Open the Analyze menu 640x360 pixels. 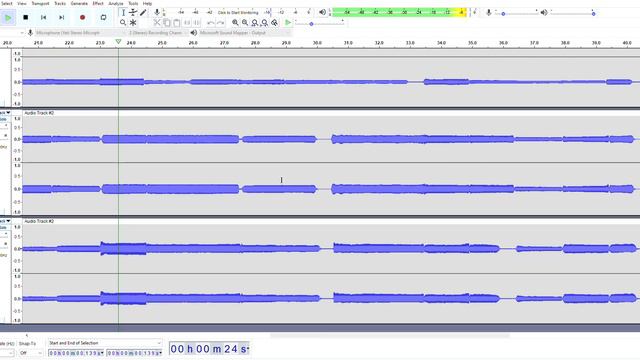tap(116, 3)
